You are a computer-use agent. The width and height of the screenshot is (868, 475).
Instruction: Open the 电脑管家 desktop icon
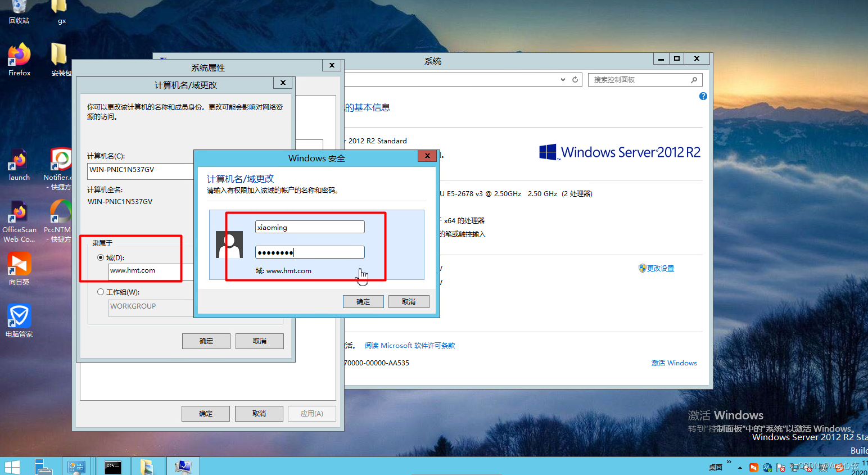pyautogui.click(x=19, y=320)
